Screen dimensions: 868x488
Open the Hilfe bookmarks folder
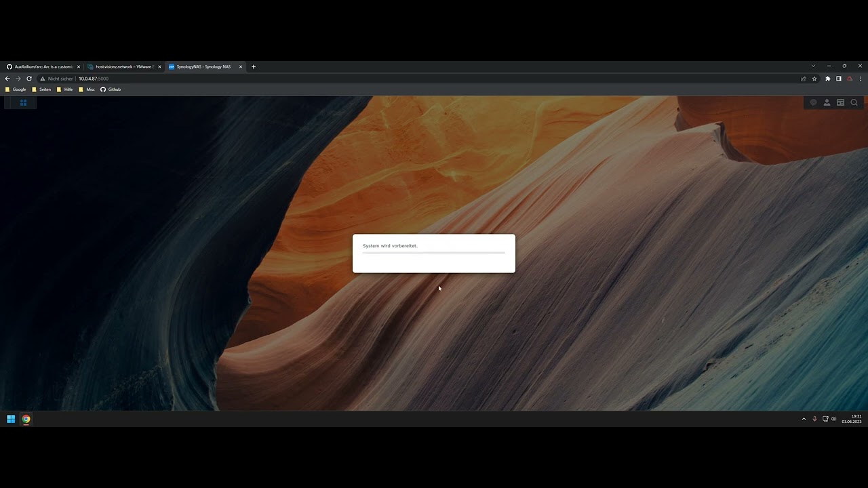click(x=65, y=89)
